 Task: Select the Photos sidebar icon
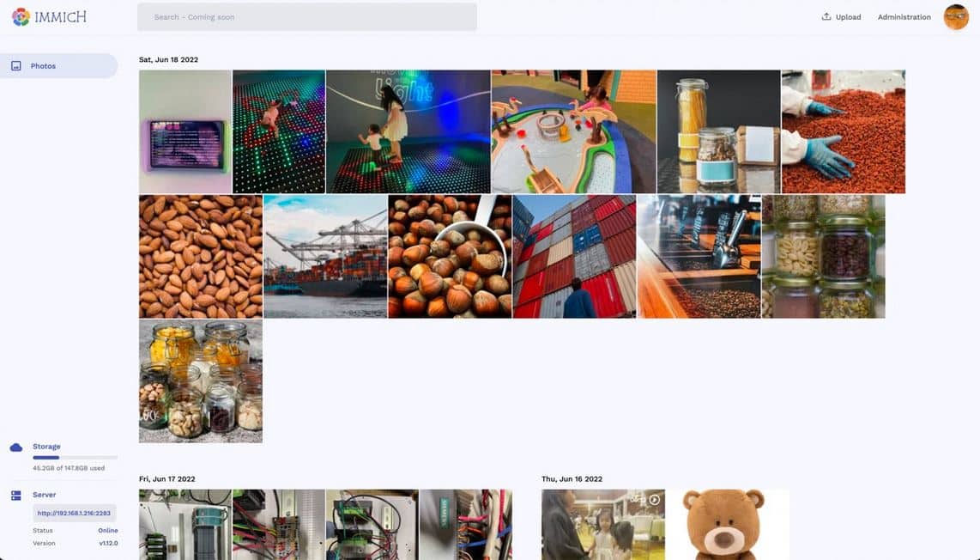pyautogui.click(x=16, y=65)
